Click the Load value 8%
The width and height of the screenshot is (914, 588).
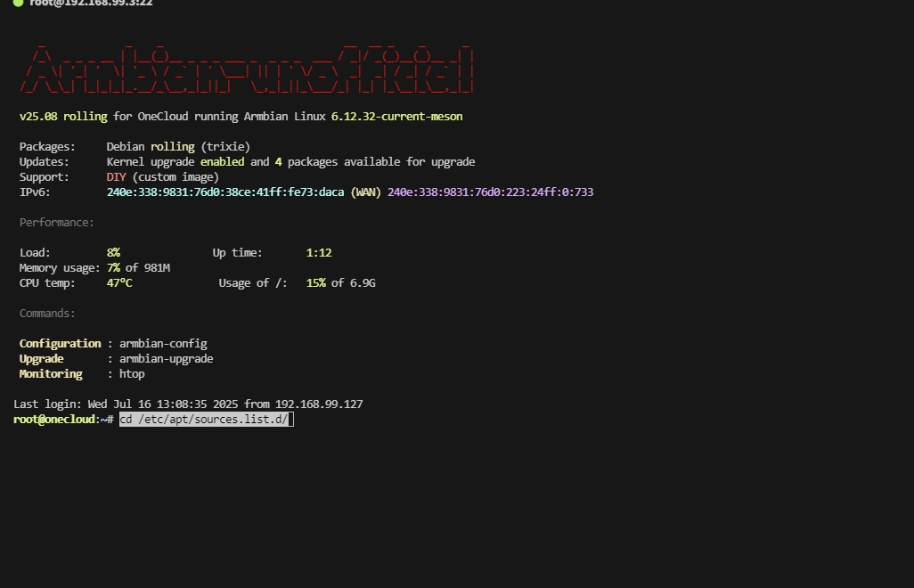click(x=113, y=252)
